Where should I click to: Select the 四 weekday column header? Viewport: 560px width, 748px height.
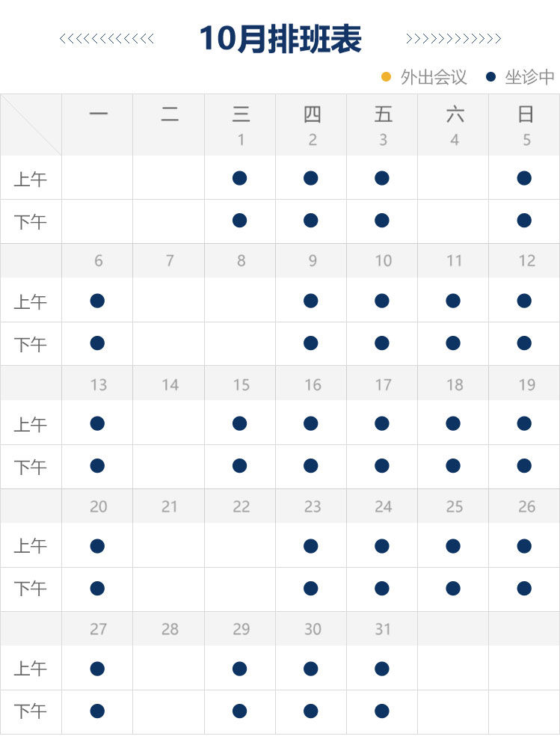coord(312,114)
